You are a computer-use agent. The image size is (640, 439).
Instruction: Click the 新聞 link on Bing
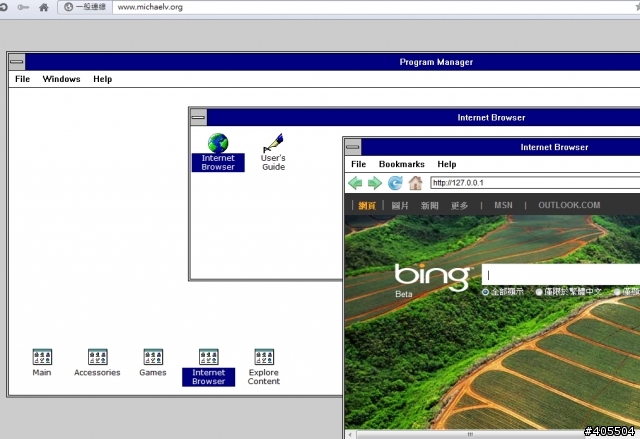click(x=430, y=206)
